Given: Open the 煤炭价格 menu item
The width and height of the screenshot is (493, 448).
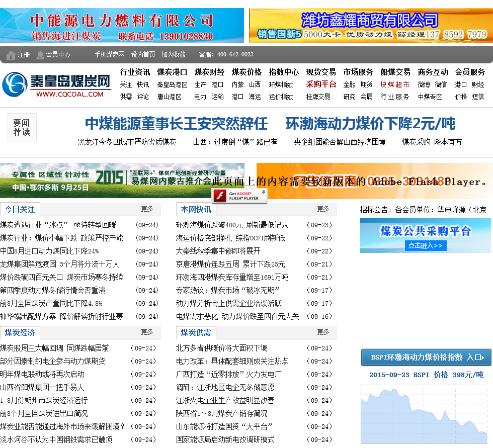Looking at the screenshot, I should click(x=247, y=72).
